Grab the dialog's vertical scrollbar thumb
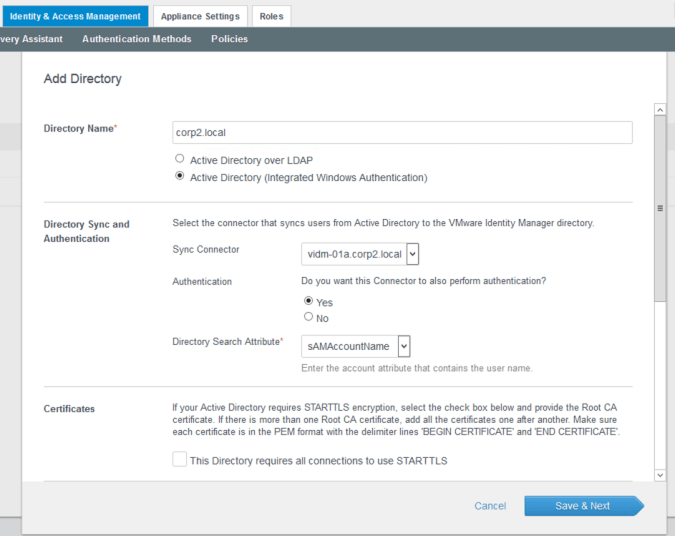The width and height of the screenshot is (675, 536). click(659, 208)
